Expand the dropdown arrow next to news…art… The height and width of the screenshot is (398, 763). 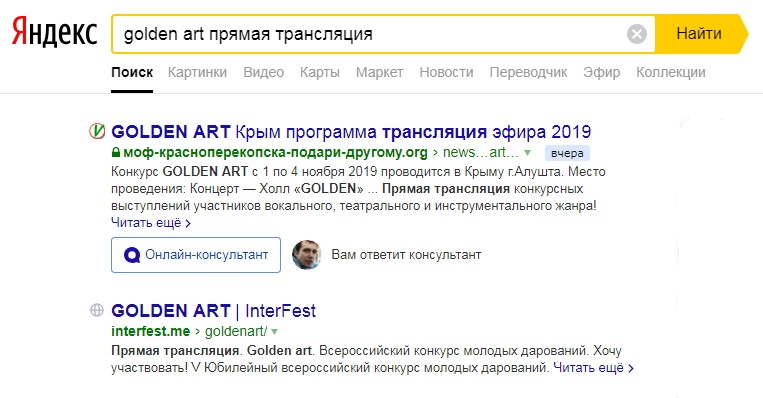[x=527, y=153]
